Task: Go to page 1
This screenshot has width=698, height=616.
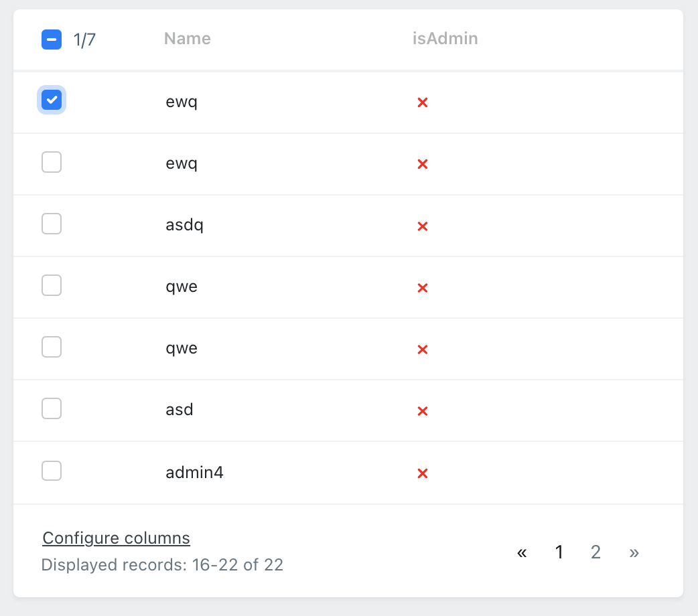Action: 559,552
